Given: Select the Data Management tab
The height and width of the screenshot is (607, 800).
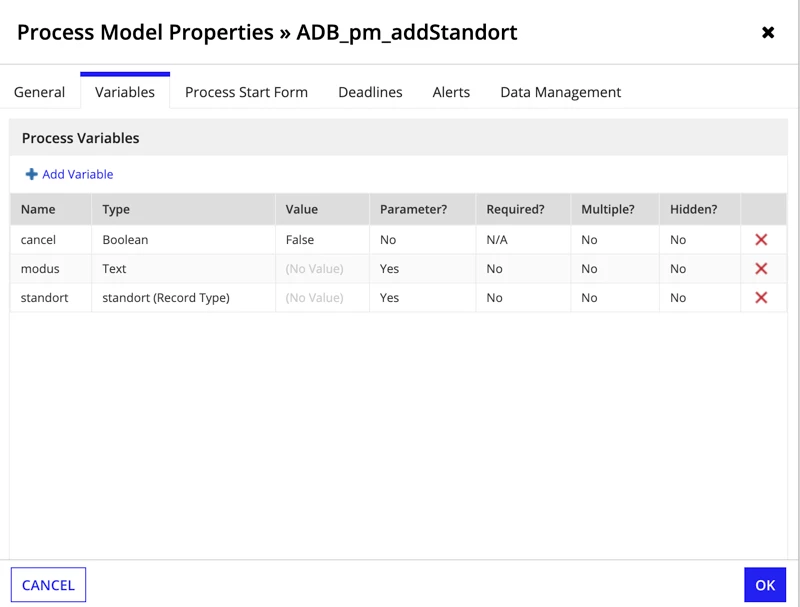Looking at the screenshot, I should click(560, 92).
